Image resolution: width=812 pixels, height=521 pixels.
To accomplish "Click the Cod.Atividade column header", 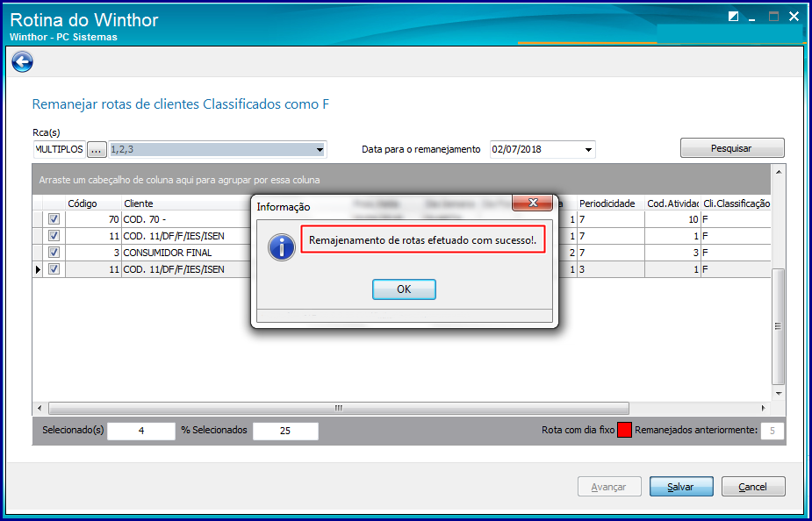I will (672, 203).
